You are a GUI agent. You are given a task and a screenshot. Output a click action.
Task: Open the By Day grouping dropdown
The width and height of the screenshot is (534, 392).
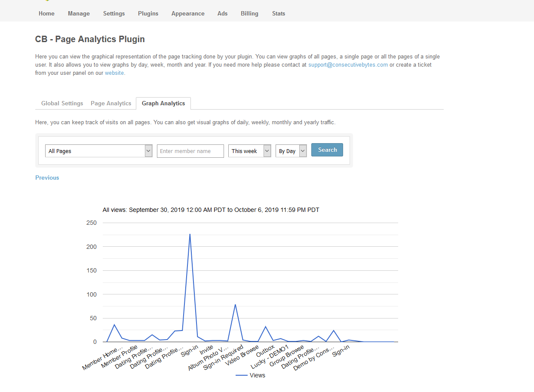pos(291,151)
